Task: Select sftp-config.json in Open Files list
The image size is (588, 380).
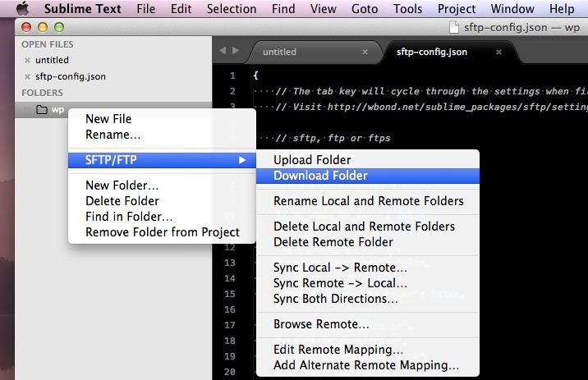Action: (71, 76)
